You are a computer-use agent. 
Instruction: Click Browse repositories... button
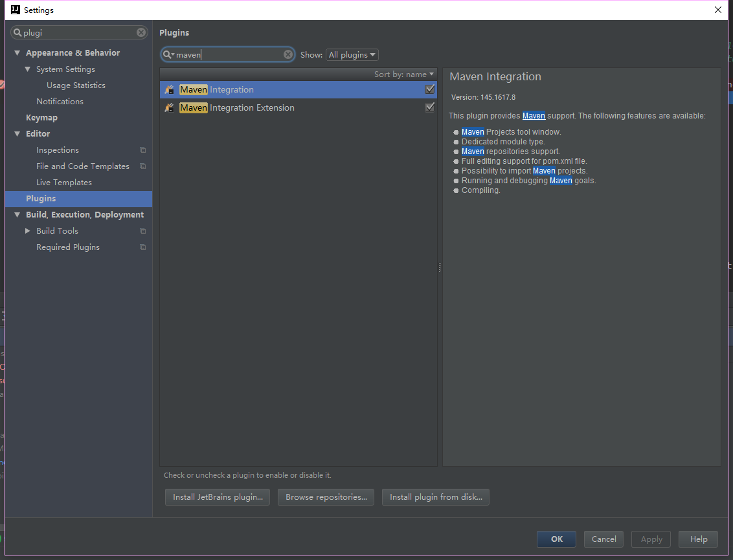coord(326,497)
